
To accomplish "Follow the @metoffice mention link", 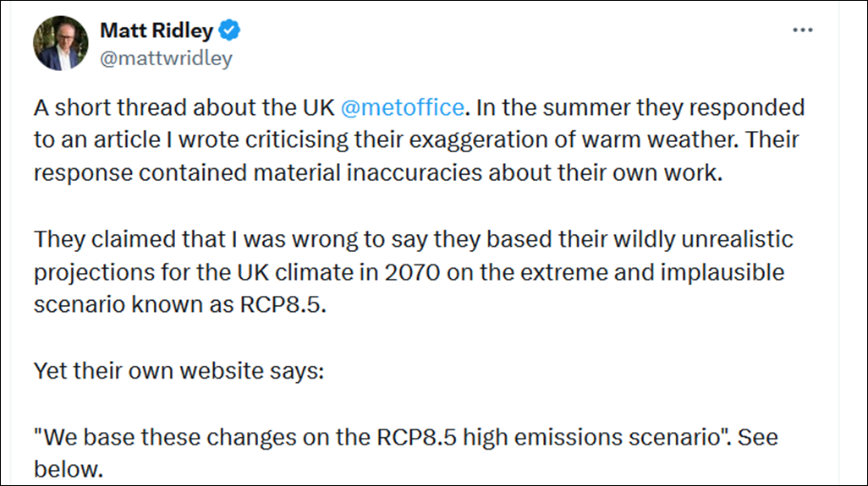I will [402, 107].
